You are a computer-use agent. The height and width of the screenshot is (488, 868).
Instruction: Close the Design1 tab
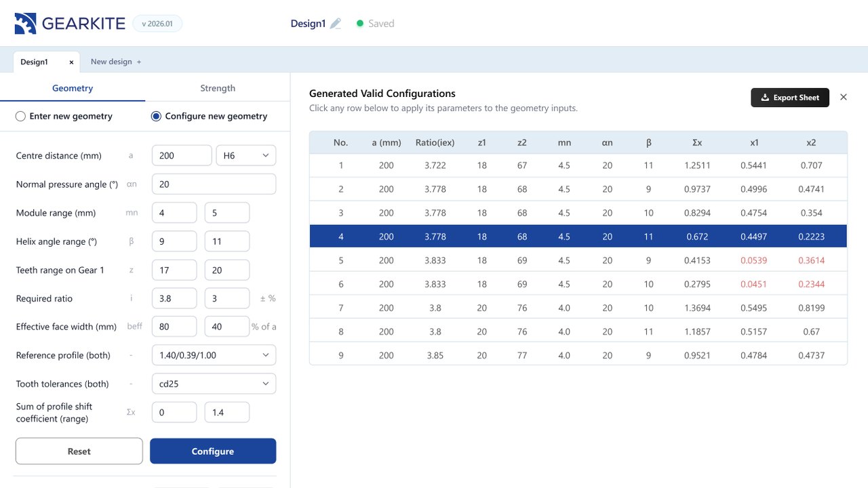(71, 62)
